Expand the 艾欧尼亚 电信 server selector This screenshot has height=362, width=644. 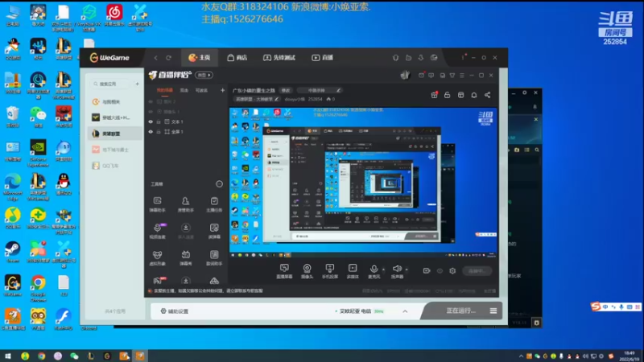[405, 311]
